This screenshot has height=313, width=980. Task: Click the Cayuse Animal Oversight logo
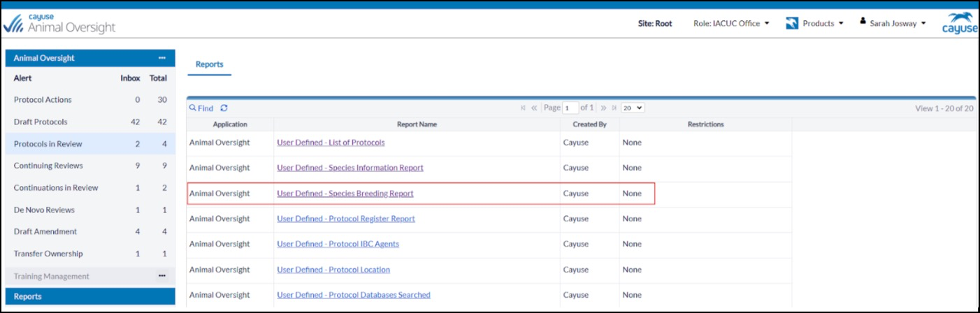click(60, 23)
